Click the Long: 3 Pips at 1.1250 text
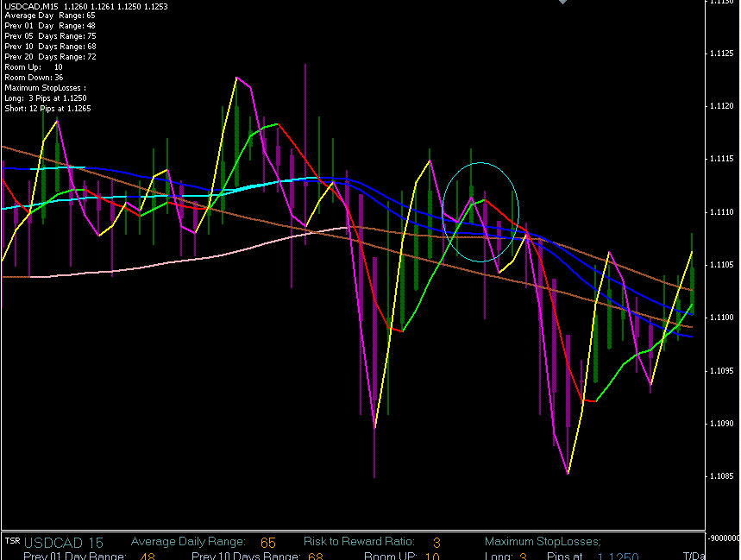 coord(45,98)
